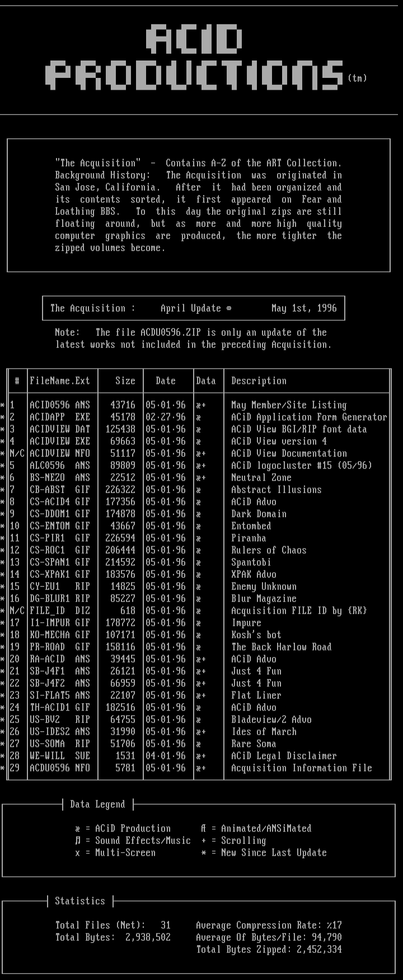Click the plus symbol for Scrolling legend

click(x=204, y=840)
